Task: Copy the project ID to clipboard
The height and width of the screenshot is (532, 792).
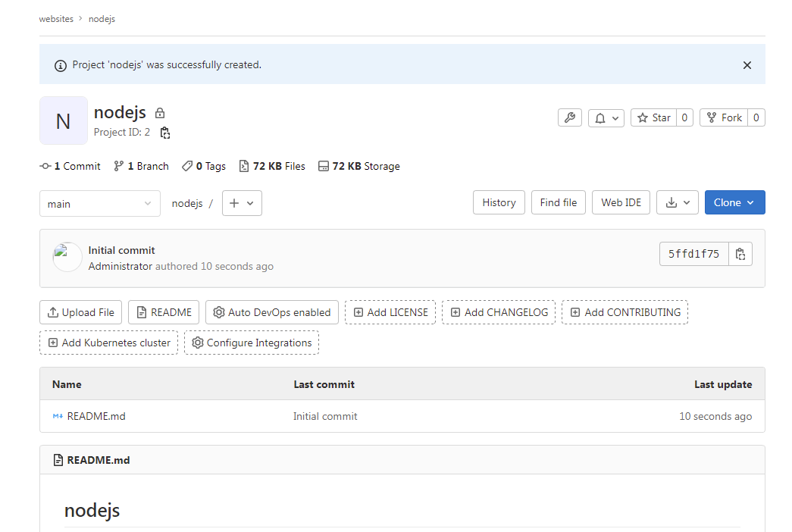Action: point(165,133)
